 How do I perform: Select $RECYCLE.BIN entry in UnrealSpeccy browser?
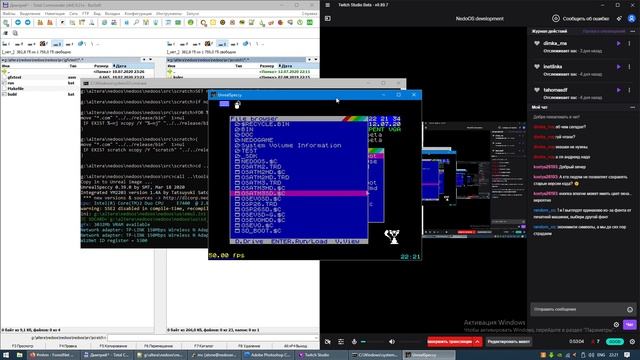262,124
